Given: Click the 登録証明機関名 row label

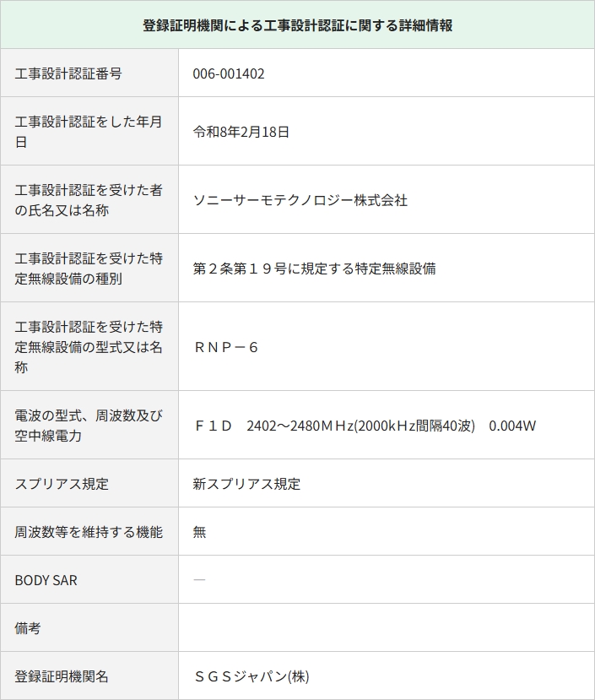Looking at the screenshot, I should click(62, 677).
